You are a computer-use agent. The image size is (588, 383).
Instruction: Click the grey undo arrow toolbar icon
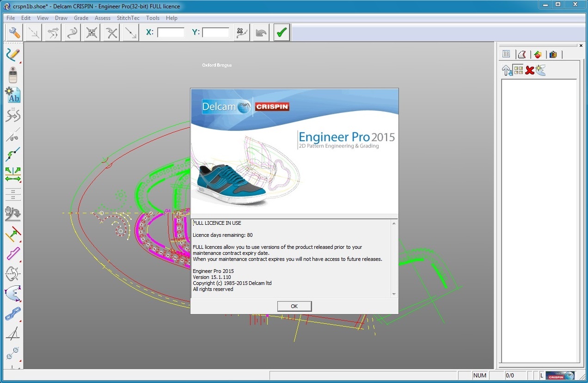(261, 32)
